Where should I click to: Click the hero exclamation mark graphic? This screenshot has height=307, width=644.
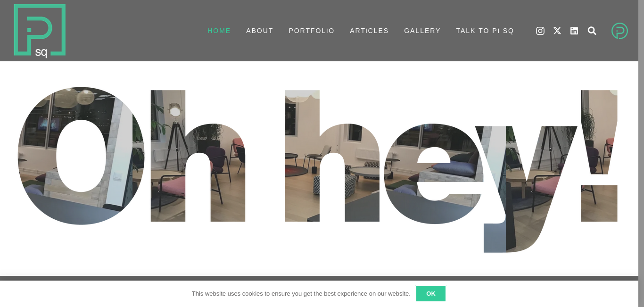coord(599,156)
